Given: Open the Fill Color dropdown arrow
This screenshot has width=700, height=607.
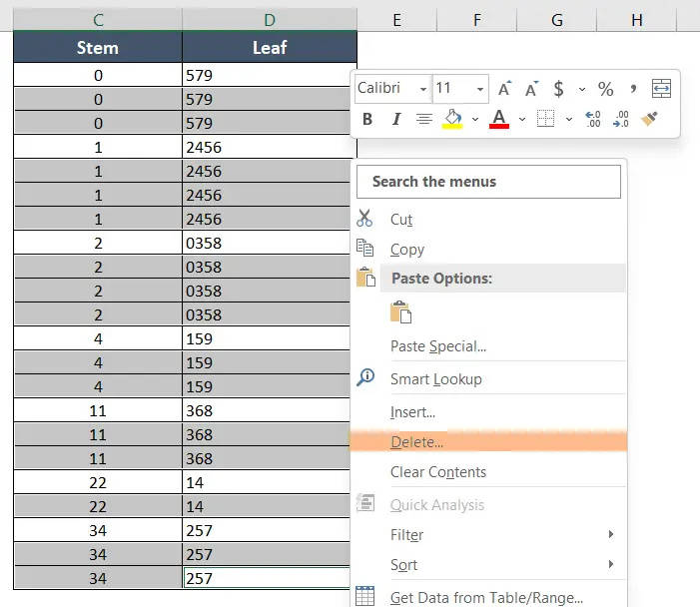Looking at the screenshot, I should [475, 119].
